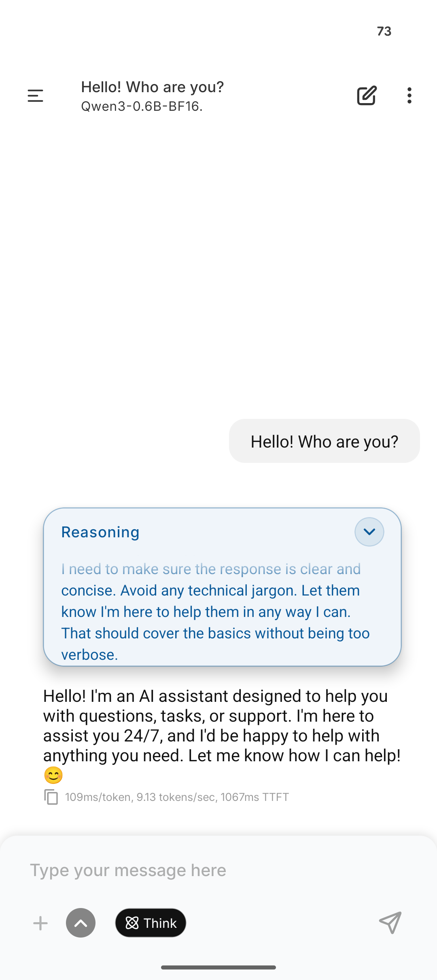Screen dimensions: 437x980
Task: Tap the Qwen3-0.6B-BF16 model name
Action: (x=142, y=106)
